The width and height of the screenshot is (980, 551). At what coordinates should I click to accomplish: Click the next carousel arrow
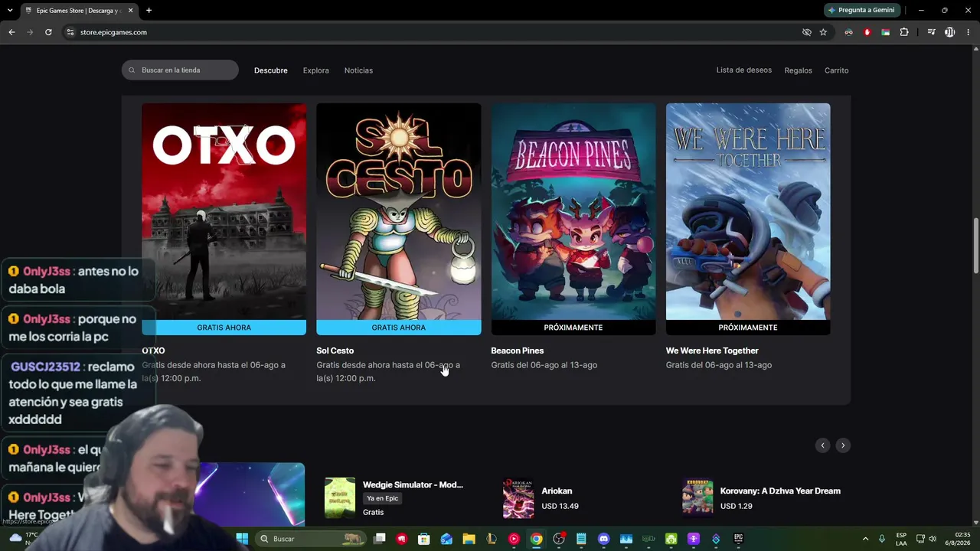point(843,445)
